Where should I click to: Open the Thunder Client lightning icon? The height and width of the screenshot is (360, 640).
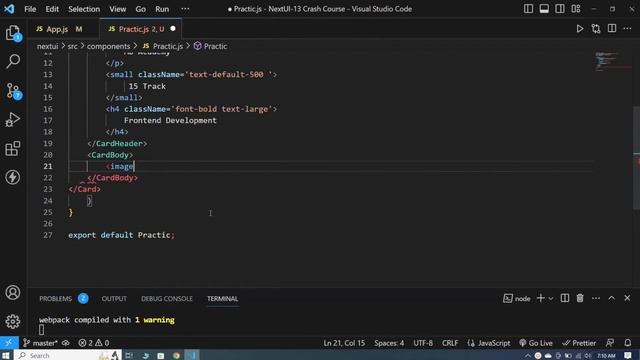[13, 177]
